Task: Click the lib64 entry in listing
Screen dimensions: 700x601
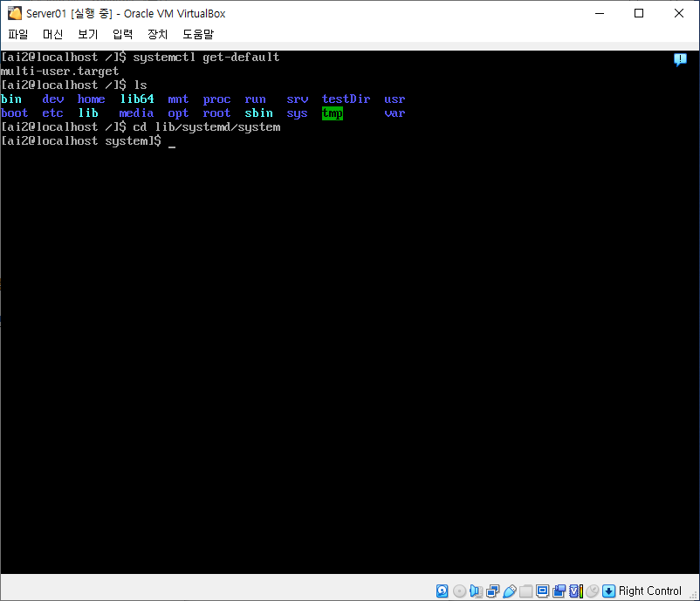Action: coord(137,99)
